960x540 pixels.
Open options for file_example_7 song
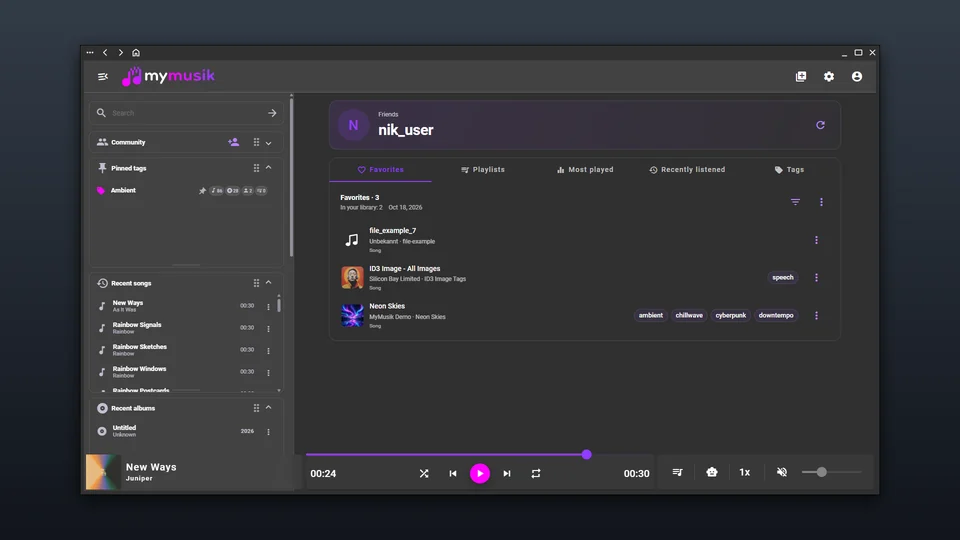point(816,240)
